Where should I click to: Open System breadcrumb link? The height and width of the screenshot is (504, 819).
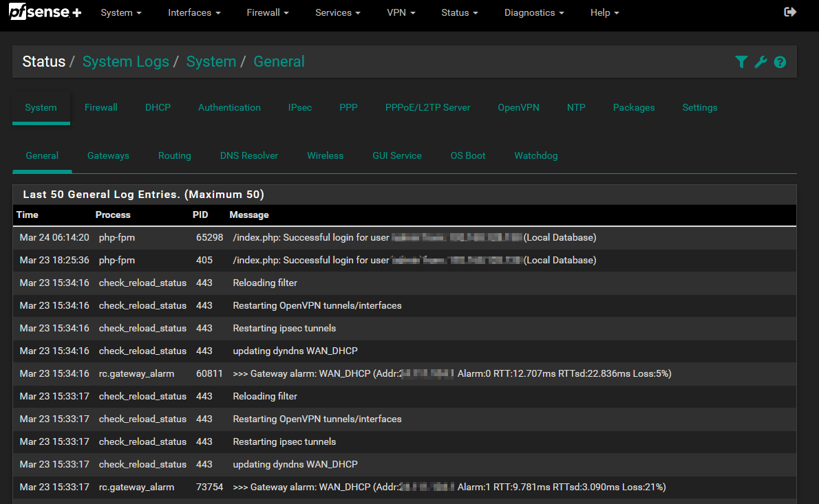[211, 62]
